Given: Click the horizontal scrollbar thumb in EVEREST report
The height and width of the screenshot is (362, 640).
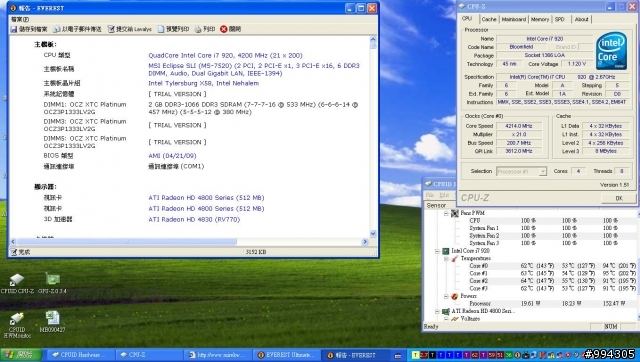Looking at the screenshot, I should 127,242.
